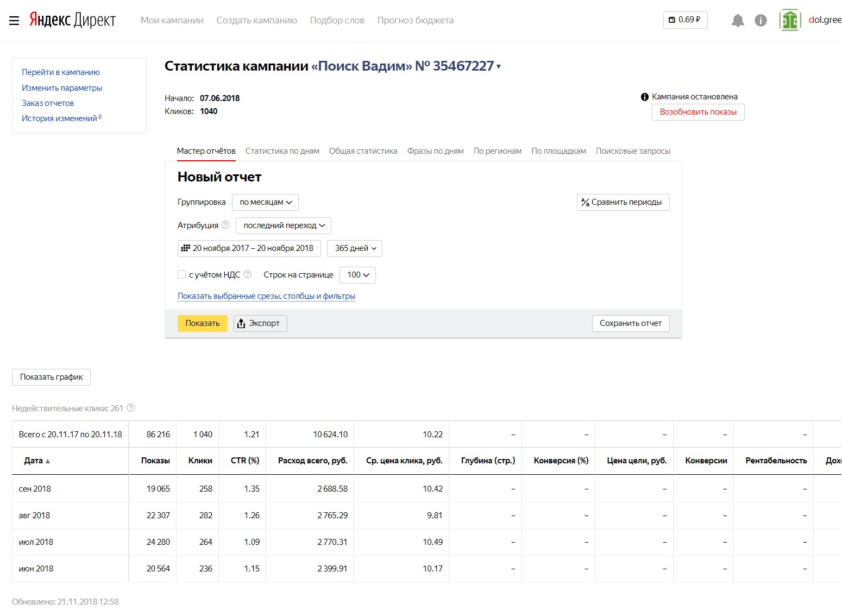Image resolution: width=842 pixels, height=616 pixels.
Task: Click История изменений link
Action: coord(60,118)
